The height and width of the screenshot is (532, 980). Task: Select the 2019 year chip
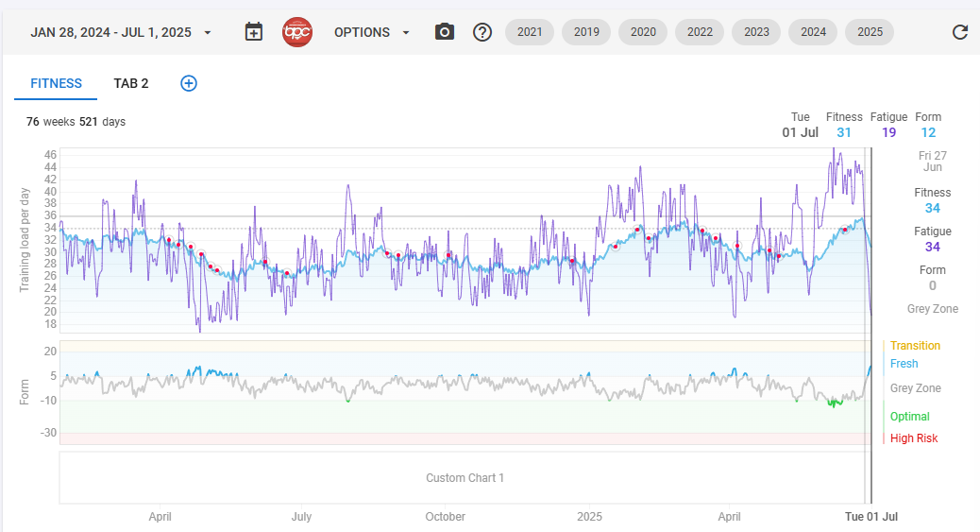click(586, 32)
